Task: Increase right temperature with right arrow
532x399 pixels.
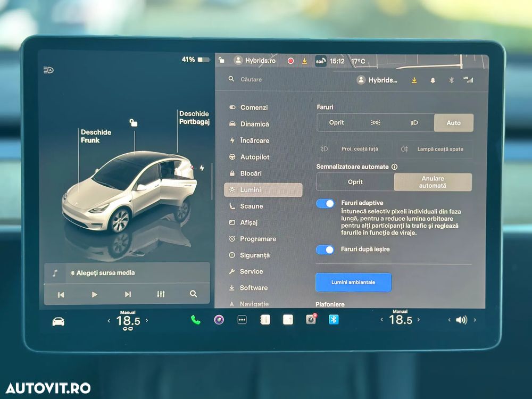Action: pyautogui.click(x=419, y=320)
